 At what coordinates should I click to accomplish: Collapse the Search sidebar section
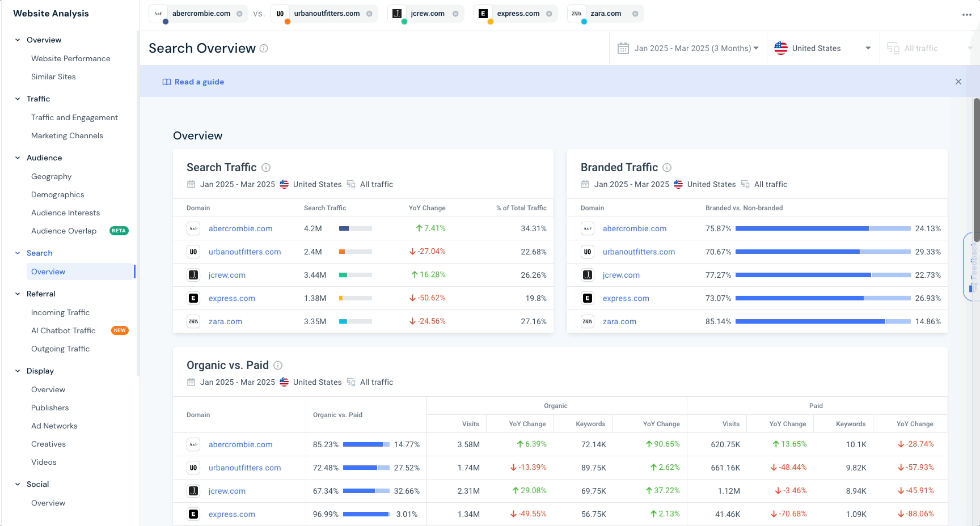tap(18, 253)
